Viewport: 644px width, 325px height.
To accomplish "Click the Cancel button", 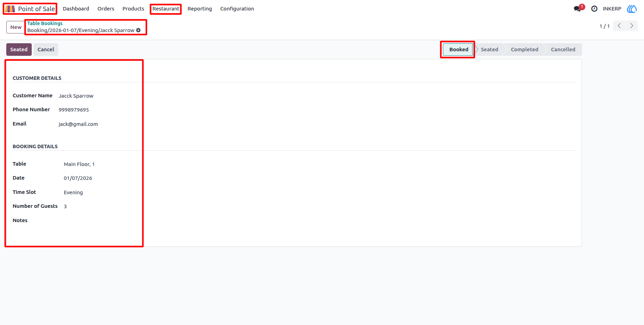I will tap(46, 50).
